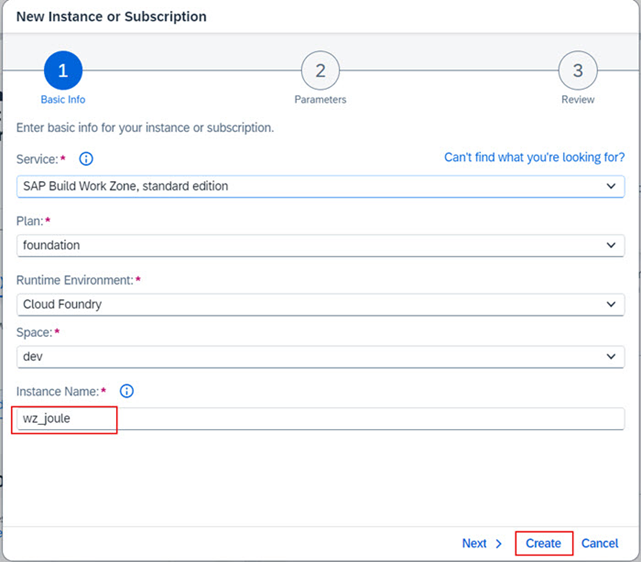The height and width of the screenshot is (562, 641).
Task: Cancel the new instance dialog
Action: point(600,543)
